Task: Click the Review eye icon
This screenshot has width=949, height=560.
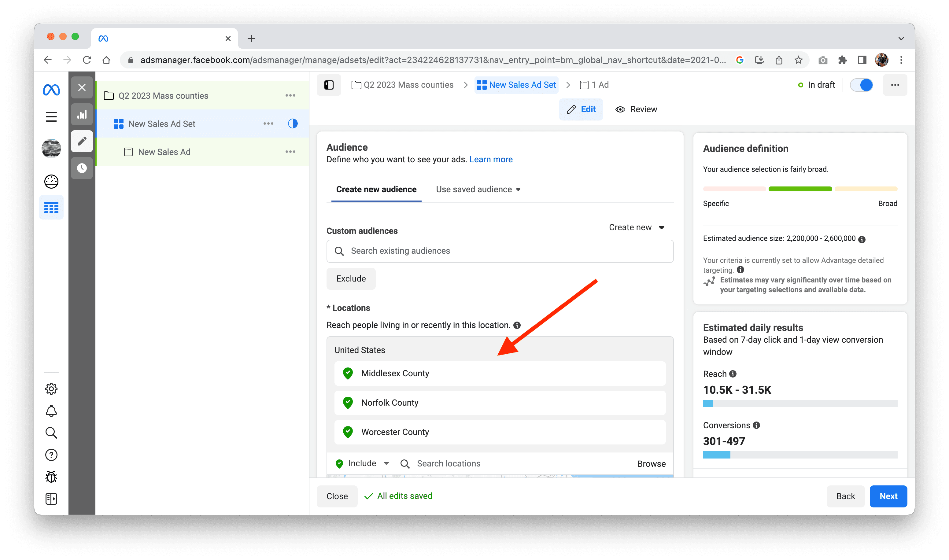Action: (619, 109)
